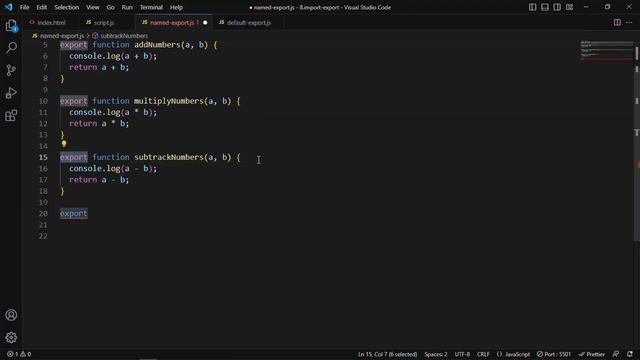
Task: Open the View menu
Action: point(93,7)
